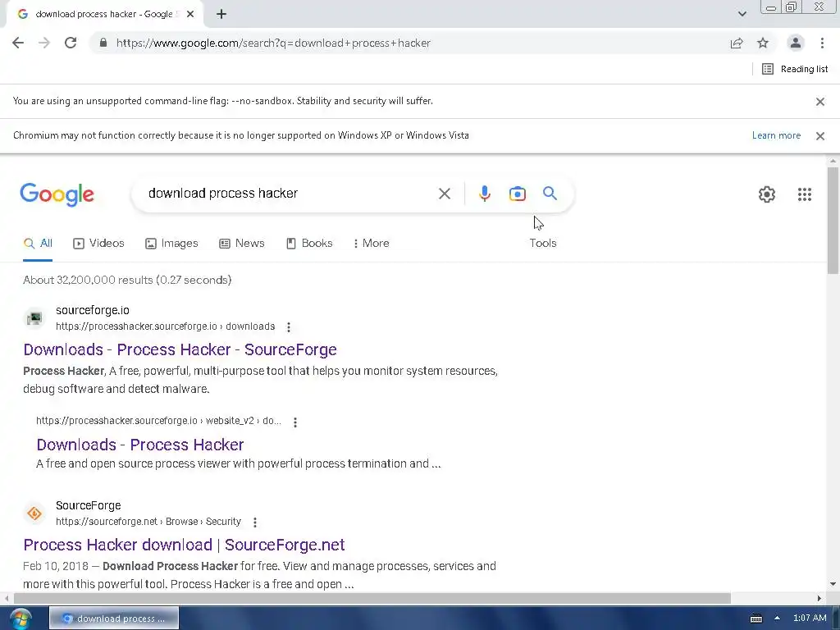Open a new tab with plus button
This screenshot has width=840, height=630.
(221, 14)
